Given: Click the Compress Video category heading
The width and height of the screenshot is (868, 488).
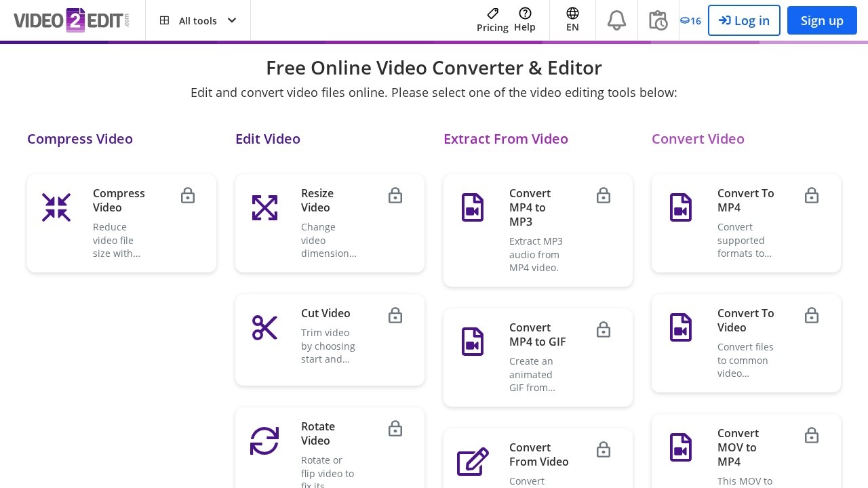Looking at the screenshot, I should 80,139.
